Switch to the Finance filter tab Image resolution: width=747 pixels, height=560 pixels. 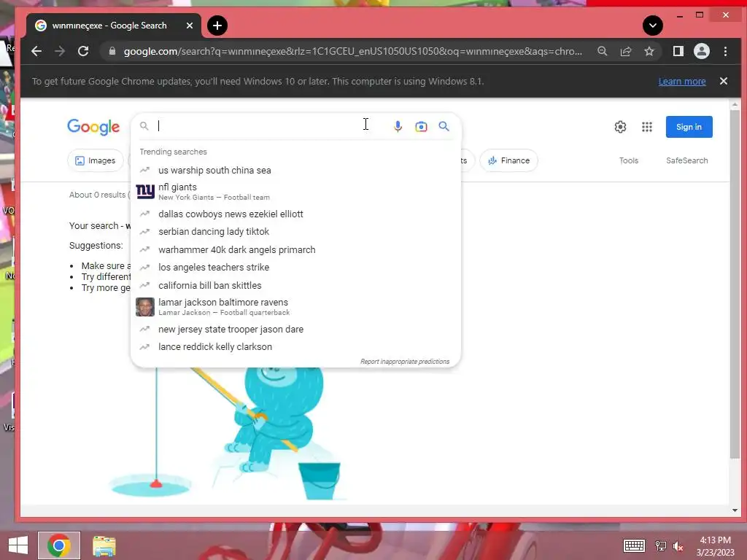[x=508, y=161]
